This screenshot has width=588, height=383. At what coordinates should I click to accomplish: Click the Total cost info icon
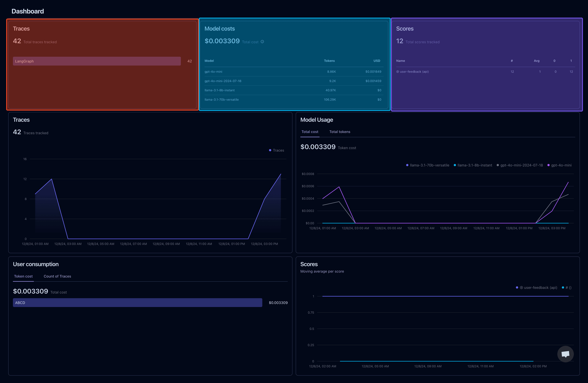(x=262, y=42)
